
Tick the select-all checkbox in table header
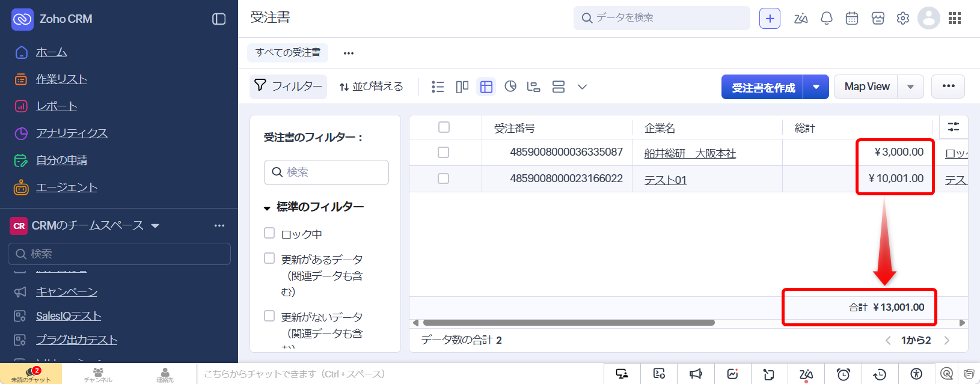444,127
